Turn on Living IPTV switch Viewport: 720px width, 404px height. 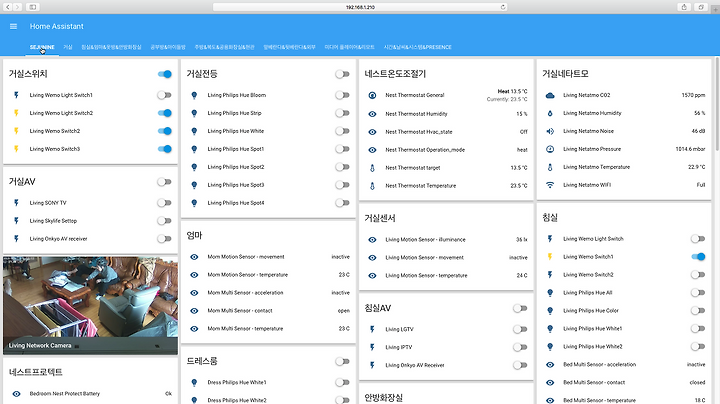click(x=520, y=347)
